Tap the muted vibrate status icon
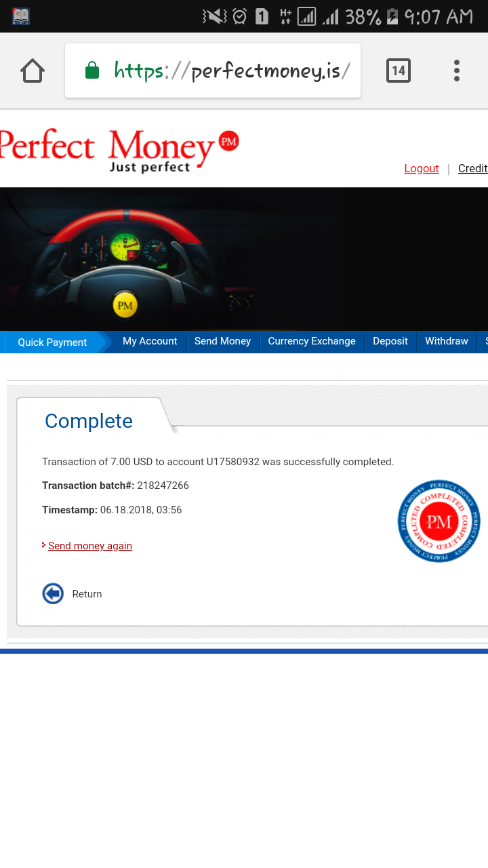488x868 pixels. 214,16
